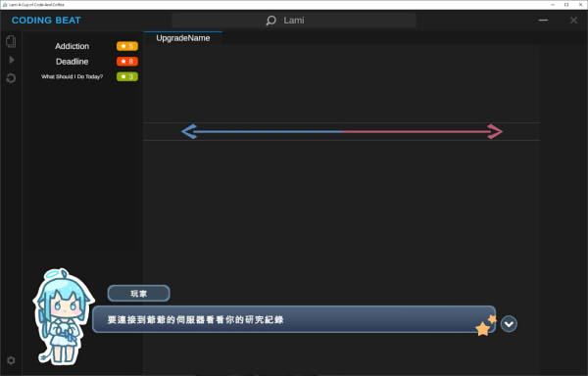Click the play icon in sidebar
The image size is (588, 376).
[11, 60]
